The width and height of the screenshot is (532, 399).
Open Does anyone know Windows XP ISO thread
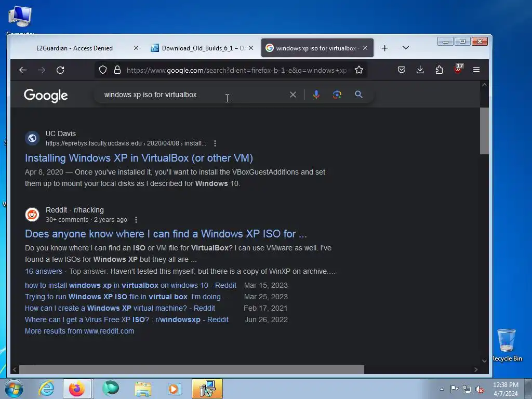pos(166,234)
